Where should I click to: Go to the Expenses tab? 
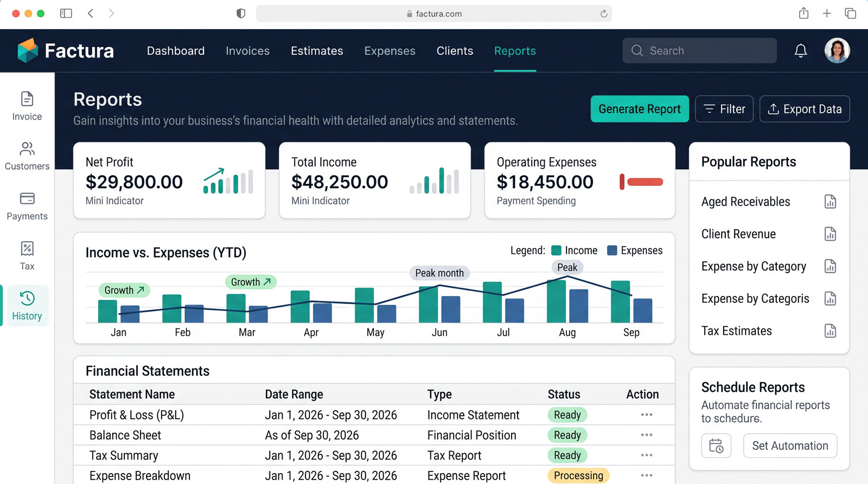(390, 51)
